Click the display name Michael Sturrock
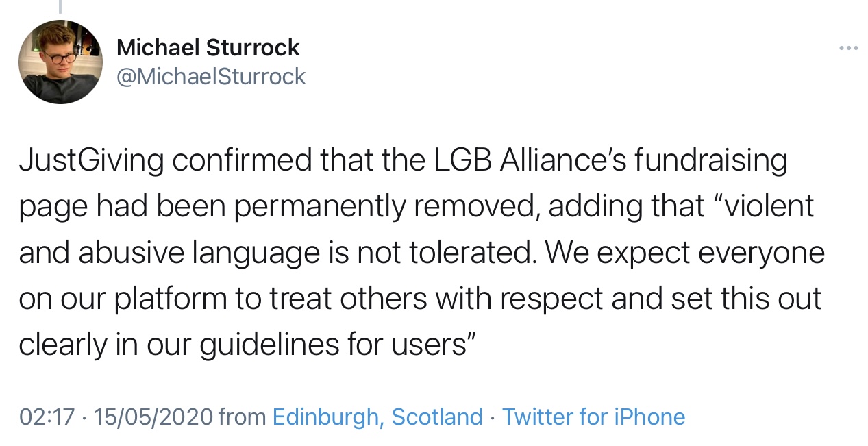This screenshot has width=868, height=446. [x=208, y=47]
